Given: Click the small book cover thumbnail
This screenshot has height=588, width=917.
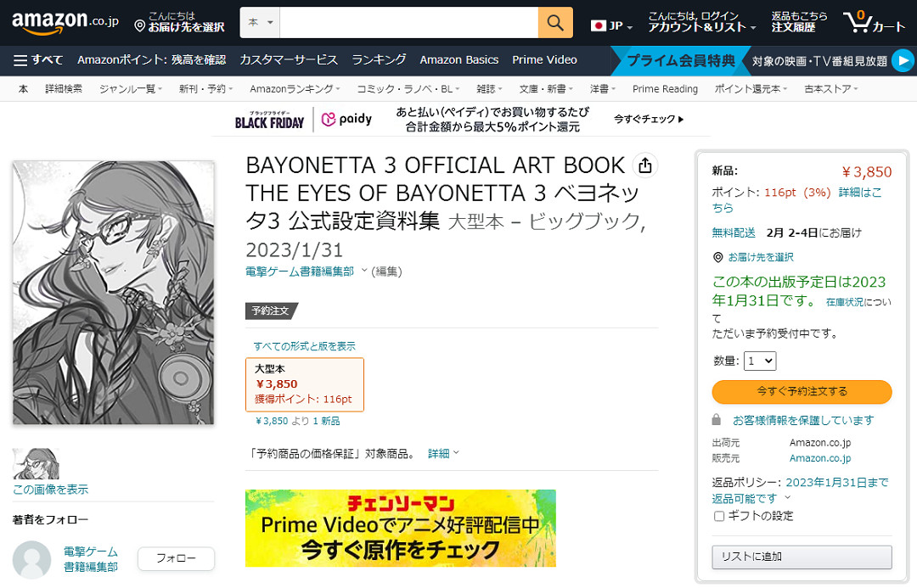Looking at the screenshot, I should click(x=36, y=464).
